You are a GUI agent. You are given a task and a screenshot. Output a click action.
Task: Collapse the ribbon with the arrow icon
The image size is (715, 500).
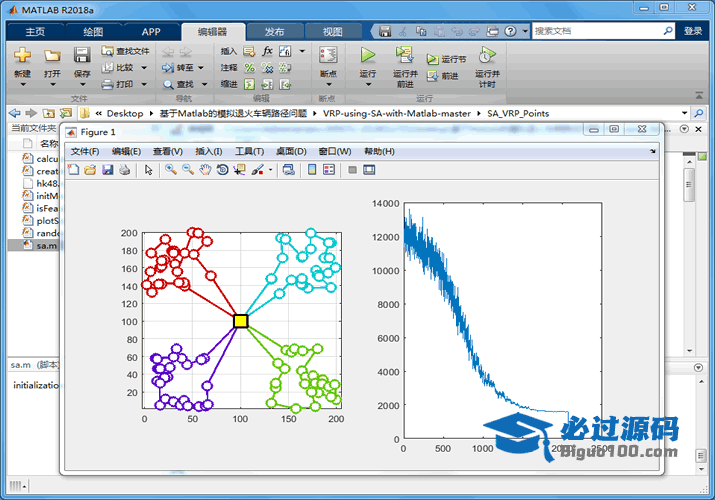tap(699, 95)
